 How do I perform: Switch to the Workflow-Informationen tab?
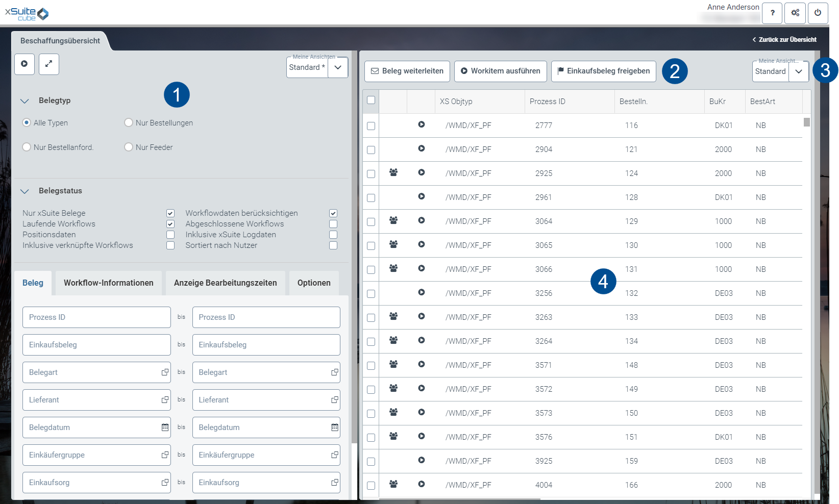click(x=108, y=283)
